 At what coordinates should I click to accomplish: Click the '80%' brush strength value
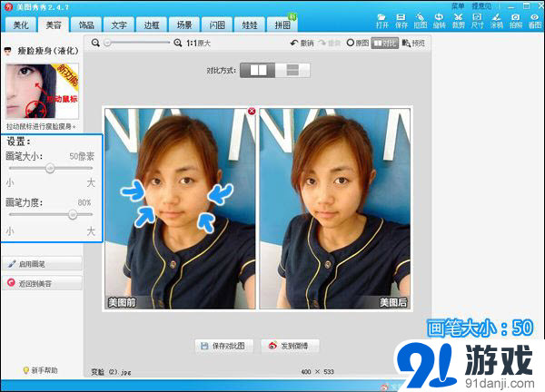tap(84, 202)
